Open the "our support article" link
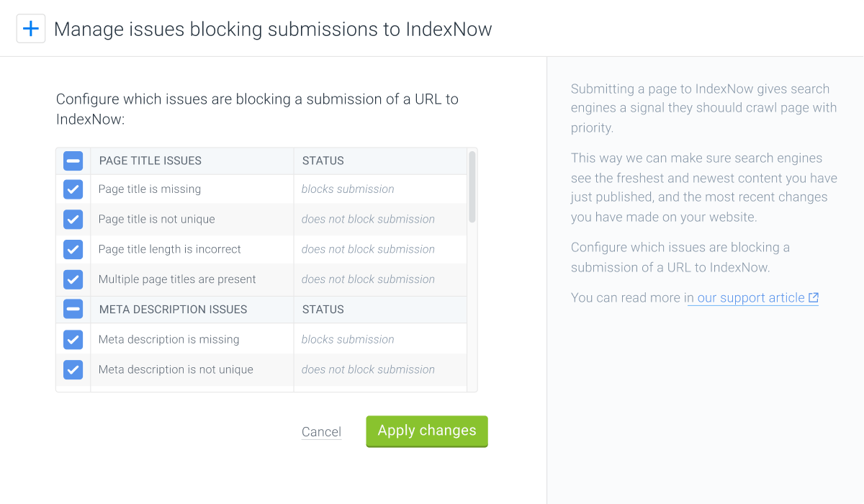The image size is (864, 504). pos(751,298)
